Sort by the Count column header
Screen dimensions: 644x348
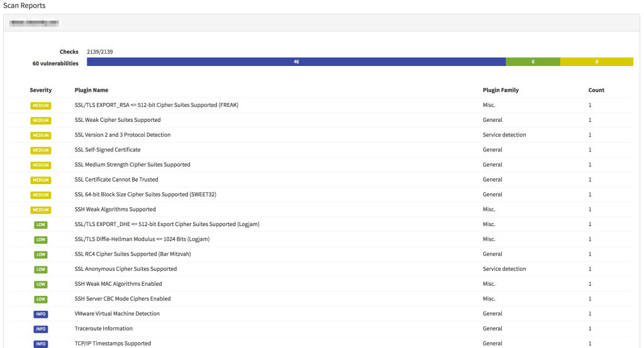click(596, 90)
